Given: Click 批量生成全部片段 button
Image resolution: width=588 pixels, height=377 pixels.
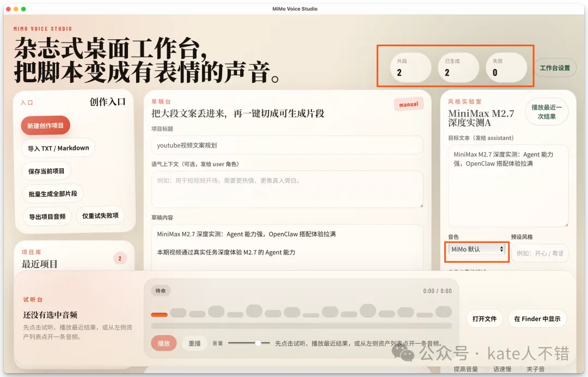Looking at the screenshot, I should point(53,193).
